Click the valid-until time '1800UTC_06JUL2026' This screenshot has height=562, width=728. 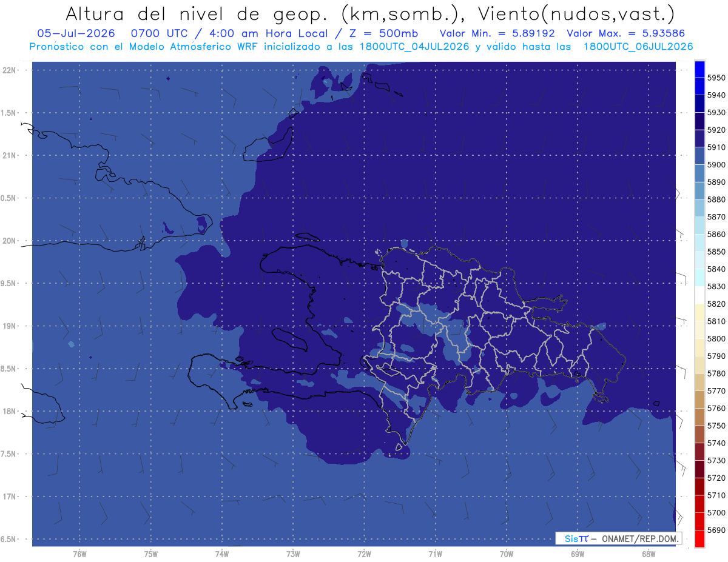(x=638, y=47)
